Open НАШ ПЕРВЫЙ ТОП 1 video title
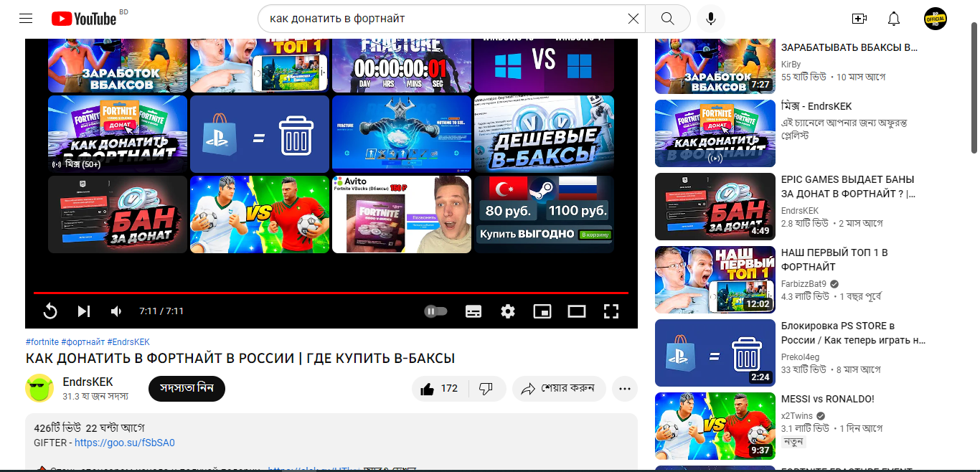The image size is (980, 472). (834, 260)
